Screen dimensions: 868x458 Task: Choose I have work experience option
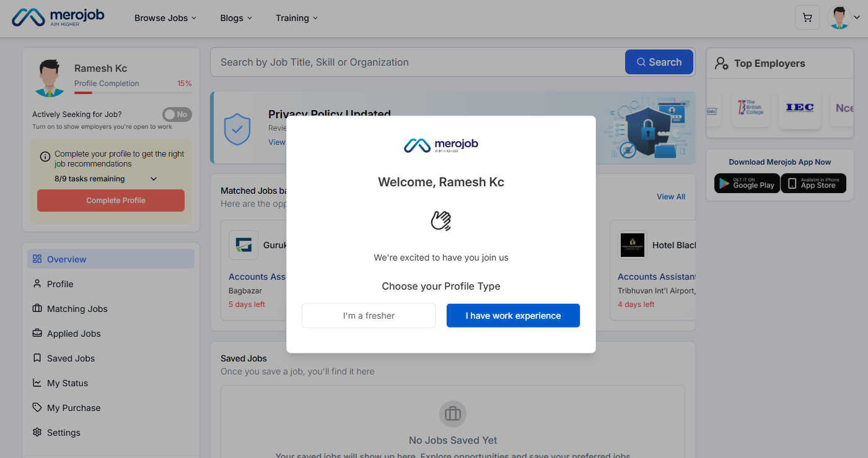[513, 316]
